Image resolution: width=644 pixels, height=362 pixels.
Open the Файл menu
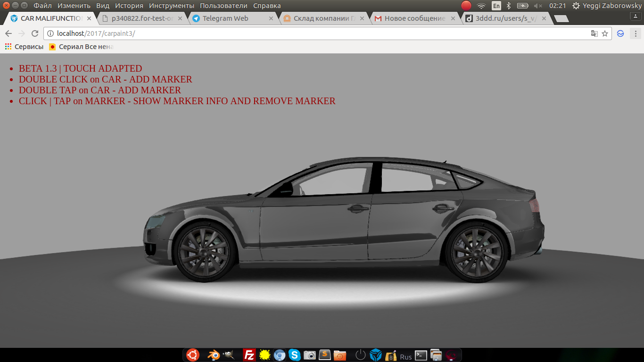[42, 6]
